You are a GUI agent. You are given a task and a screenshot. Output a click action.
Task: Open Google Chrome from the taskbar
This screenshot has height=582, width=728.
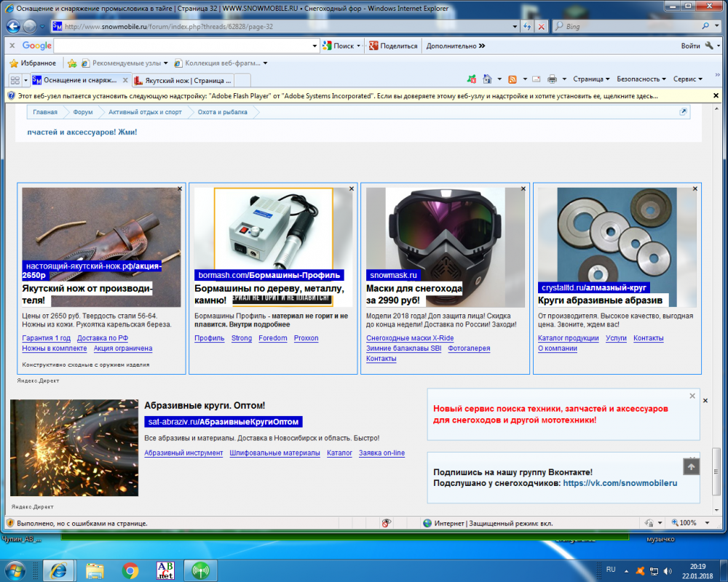tap(130, 570)
